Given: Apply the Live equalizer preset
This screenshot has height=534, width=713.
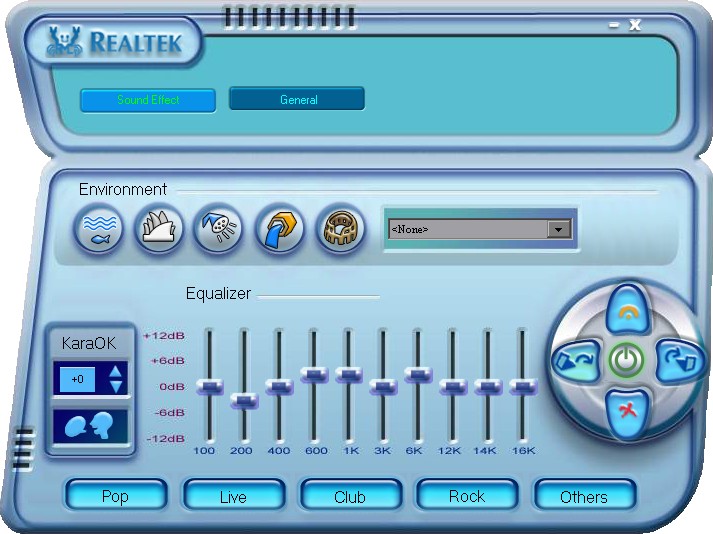Looking at the screenshot, I should 233,496.
